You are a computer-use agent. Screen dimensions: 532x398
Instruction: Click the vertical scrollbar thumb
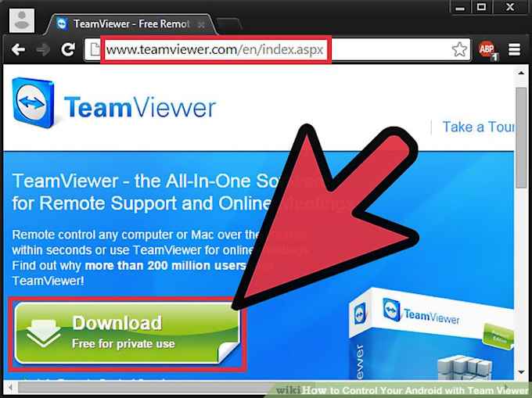pyautogui.click(x=521, y=138)
